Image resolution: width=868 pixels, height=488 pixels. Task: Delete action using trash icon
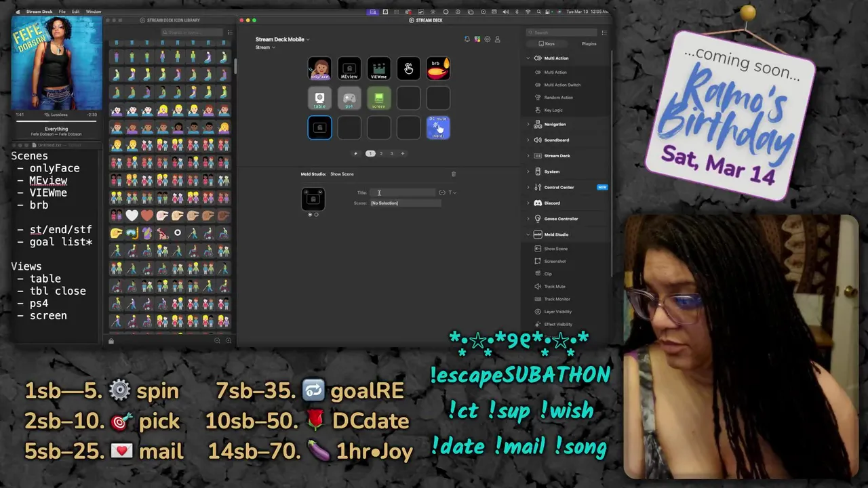click(x=454, y=174)
